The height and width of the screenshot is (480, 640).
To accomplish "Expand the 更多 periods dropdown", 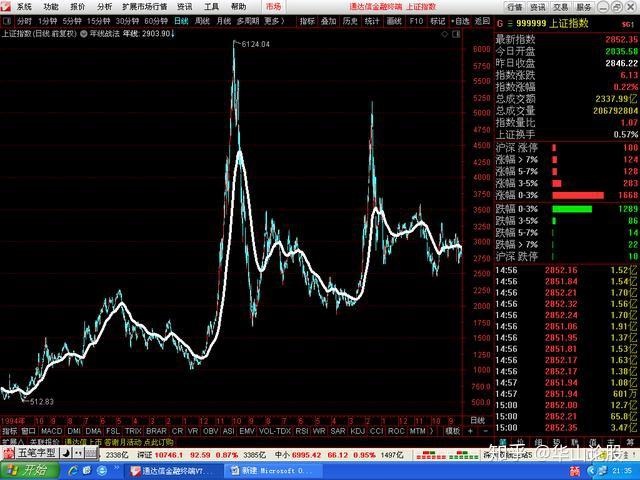I will click(274, 21).
